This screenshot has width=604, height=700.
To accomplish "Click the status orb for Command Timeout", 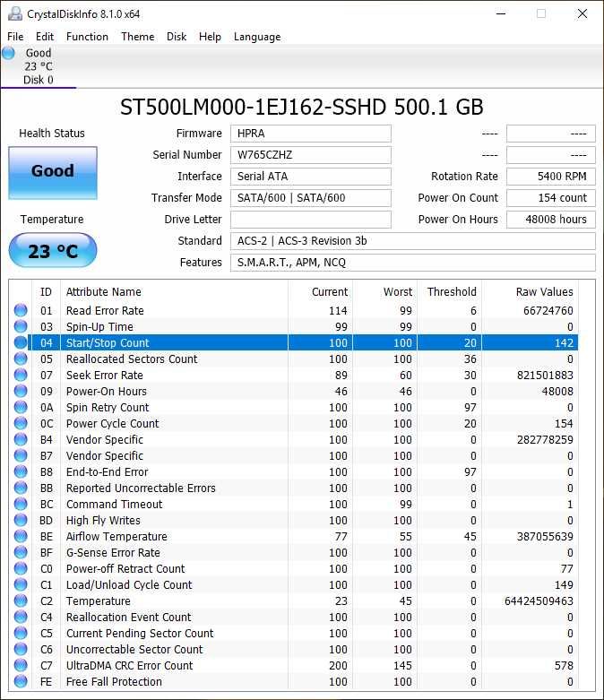I will (x=21, y=504).
